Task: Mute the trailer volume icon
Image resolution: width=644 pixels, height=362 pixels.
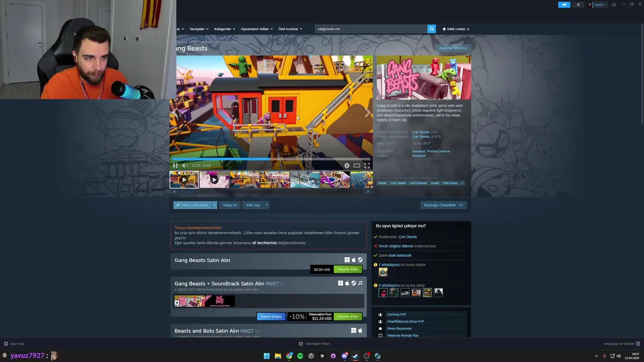Action: coord(185,165)
